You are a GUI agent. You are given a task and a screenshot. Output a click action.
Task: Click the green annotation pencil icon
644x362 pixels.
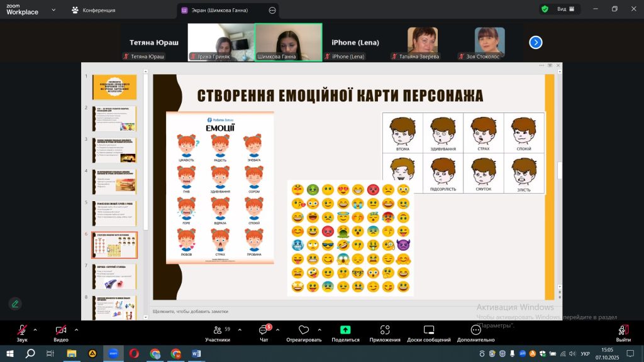15,304
